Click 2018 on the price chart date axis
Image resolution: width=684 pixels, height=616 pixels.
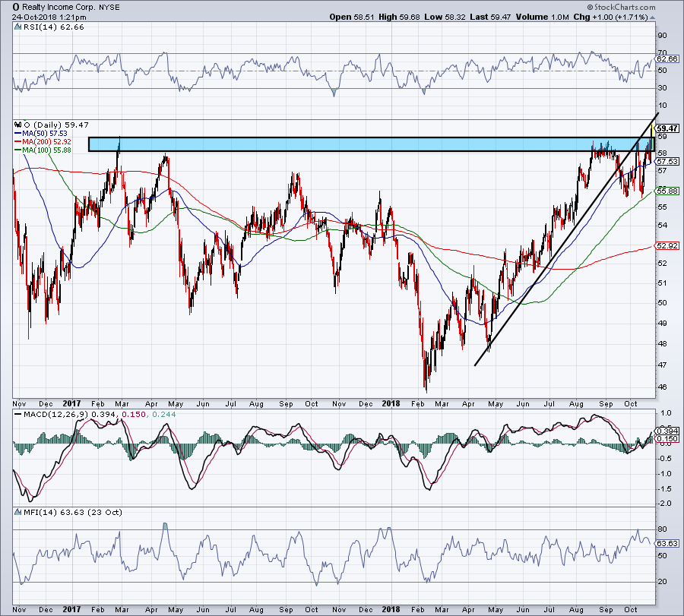pyautogui.click(x=391, y=403)
